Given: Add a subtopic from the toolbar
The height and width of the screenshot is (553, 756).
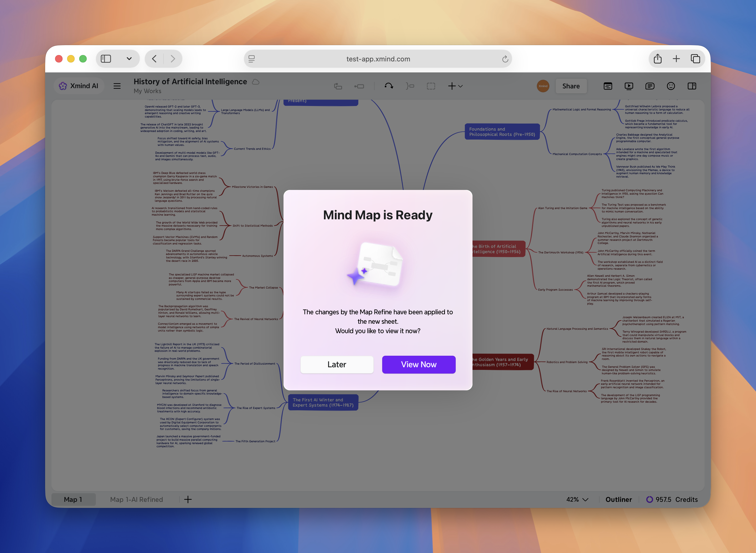Looking at the screenshot, I should pos(359,86).
